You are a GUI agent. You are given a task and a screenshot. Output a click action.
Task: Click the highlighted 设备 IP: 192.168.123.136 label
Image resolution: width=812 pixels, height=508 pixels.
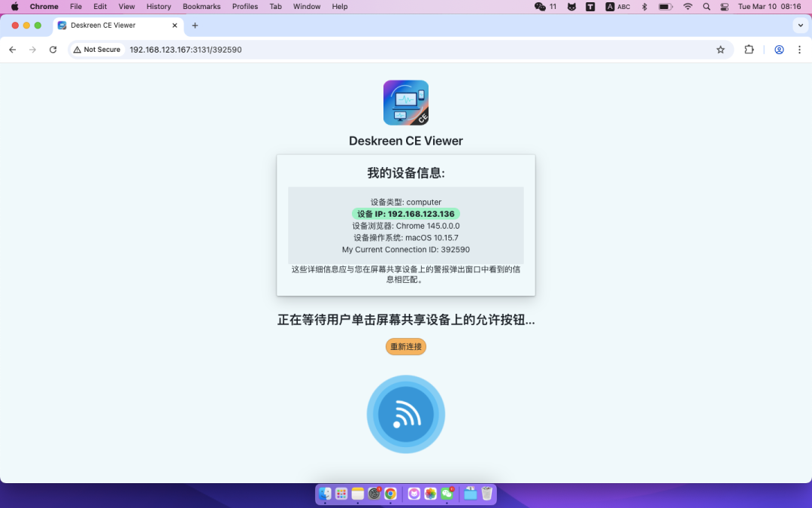[x=405, y=214]
